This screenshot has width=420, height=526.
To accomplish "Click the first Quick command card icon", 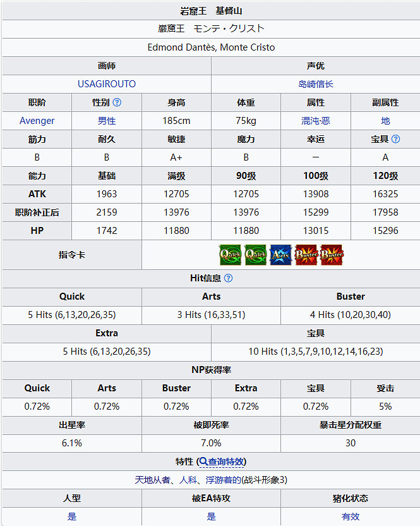I will tap(231, 255).
